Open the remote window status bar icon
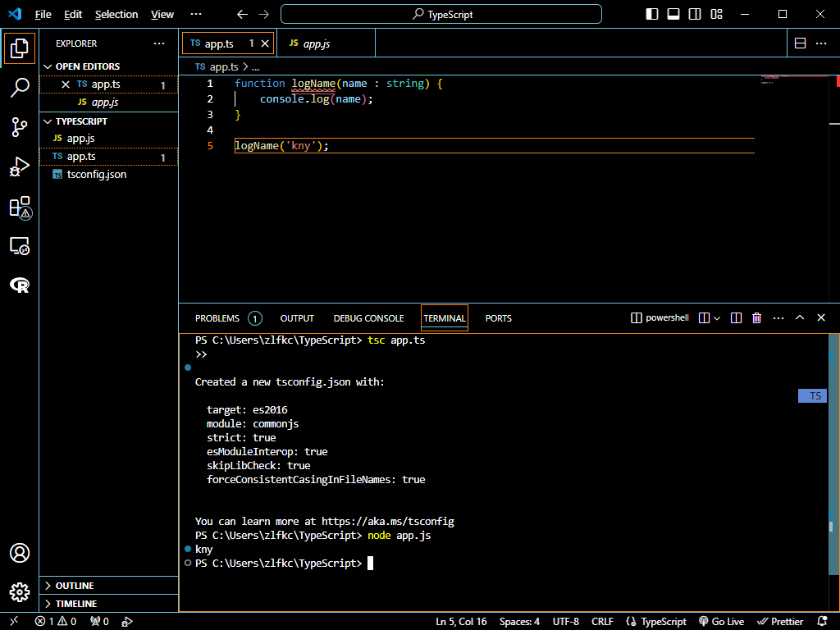The width and height of the screenshot is (840, 630). 15,622
